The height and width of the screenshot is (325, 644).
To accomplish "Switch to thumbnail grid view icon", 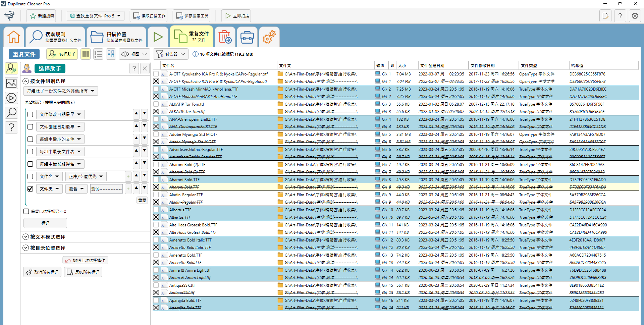I will (x=111, y=54).
